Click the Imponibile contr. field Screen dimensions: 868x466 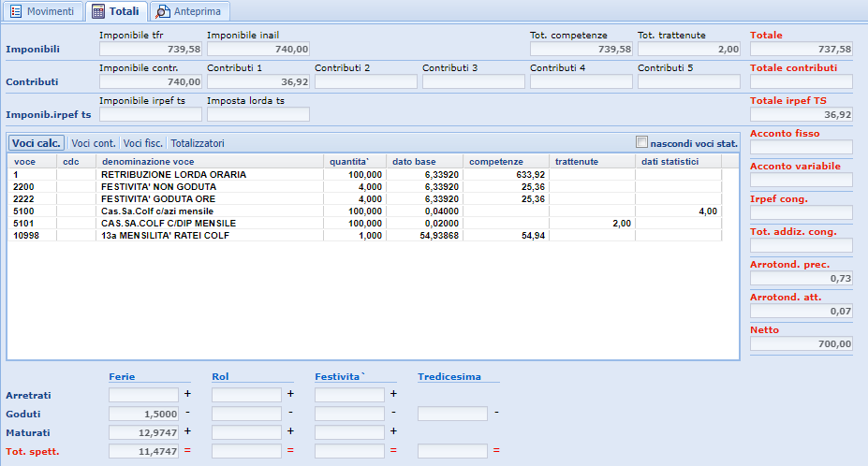(x=151, y=82)
